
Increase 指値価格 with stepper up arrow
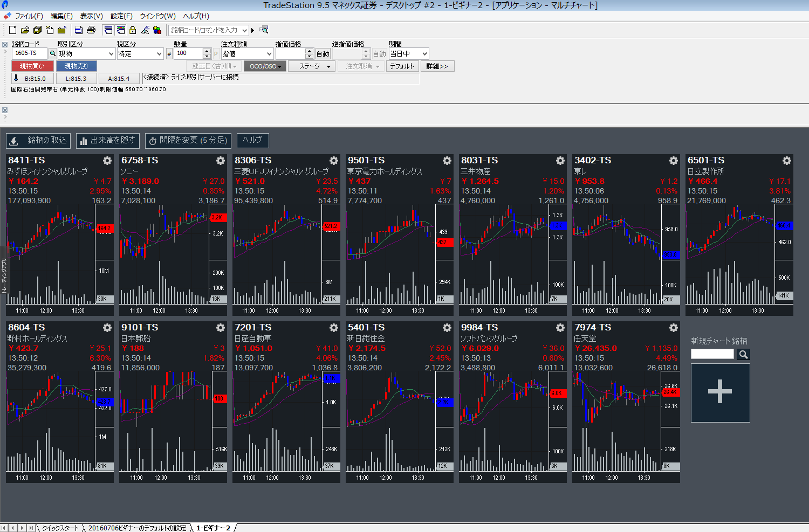pos(309,51)
